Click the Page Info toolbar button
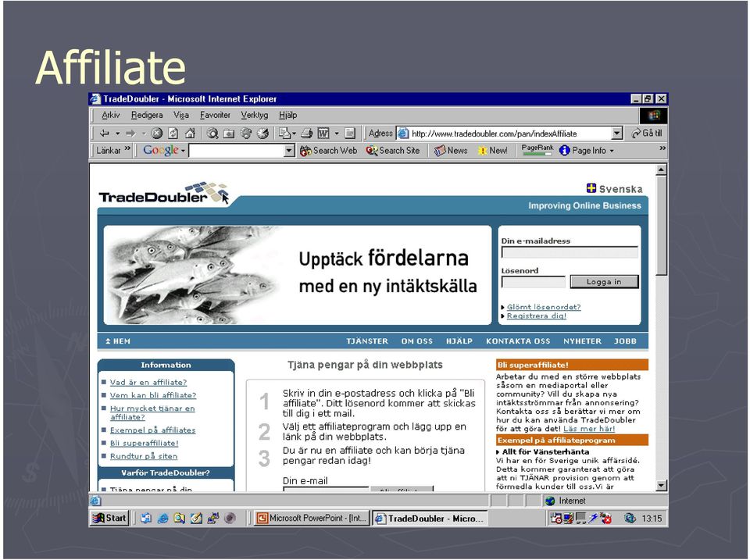Viewport: 750px width, 560px height. click(x=586, y=151)
